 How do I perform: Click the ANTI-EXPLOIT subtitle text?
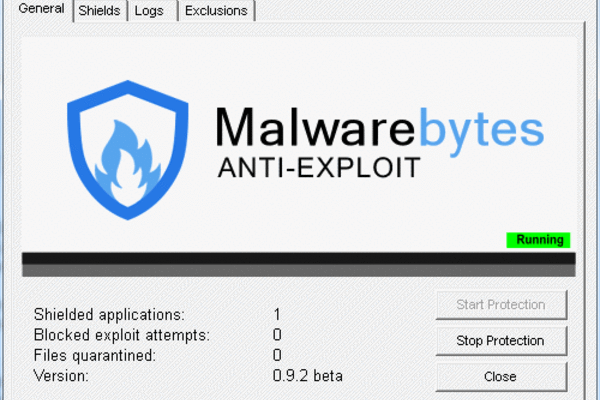318,167
